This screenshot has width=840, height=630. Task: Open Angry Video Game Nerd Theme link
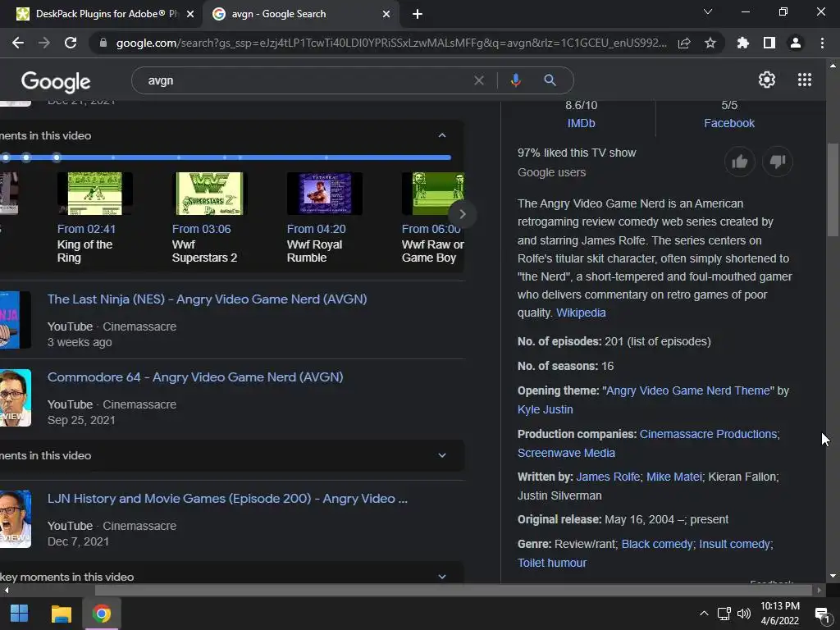688,390
